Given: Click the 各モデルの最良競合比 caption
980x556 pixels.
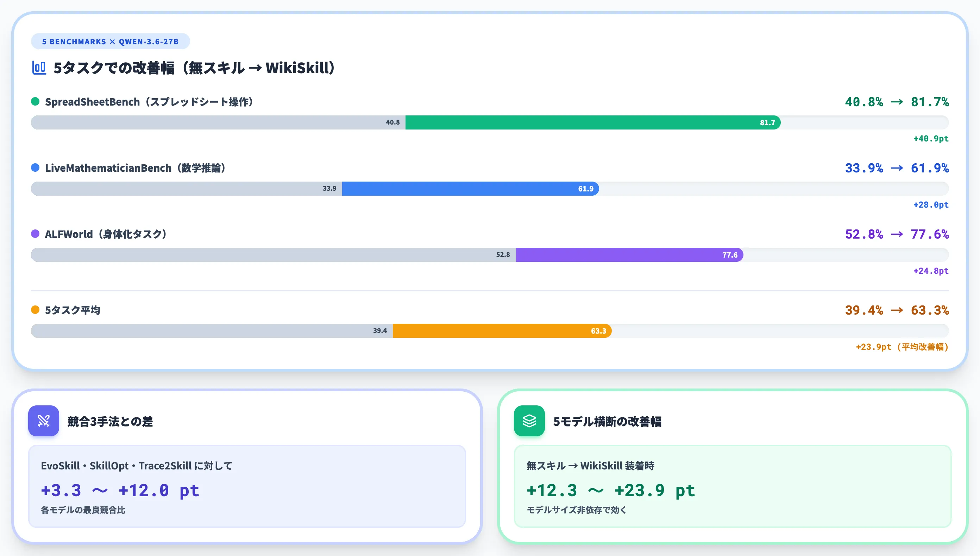Looking at the screenshot, I should click(83, 510).
